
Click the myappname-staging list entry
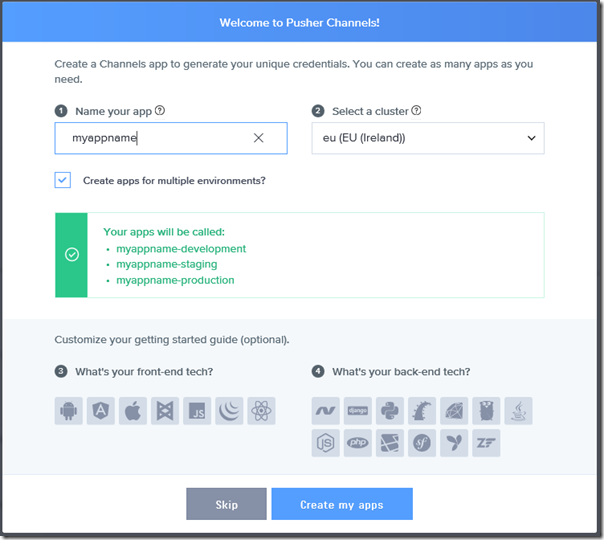pos(167,264)
